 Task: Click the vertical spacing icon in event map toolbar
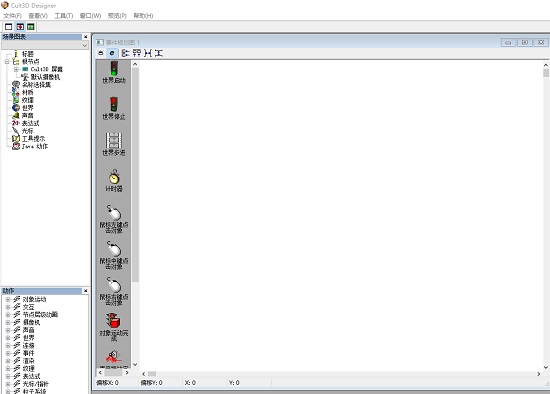click(x=159, y=53)
